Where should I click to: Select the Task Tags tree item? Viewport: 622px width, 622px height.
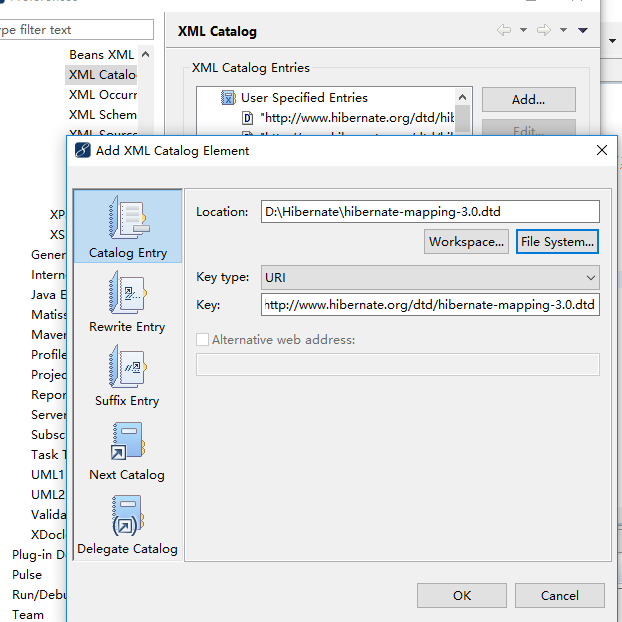point(48,455)
